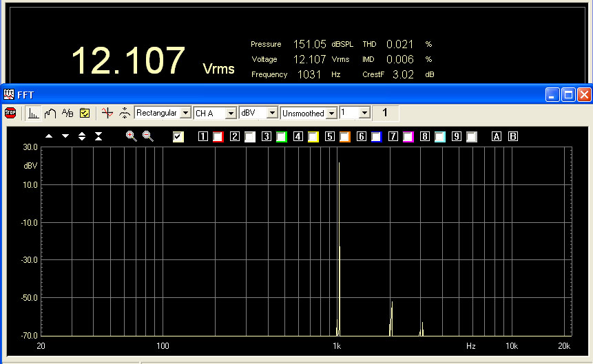Expand the dBV units dropdown
Image resolution: width=593 pixels, height=364 pixels.
click(x=272, y=113)
